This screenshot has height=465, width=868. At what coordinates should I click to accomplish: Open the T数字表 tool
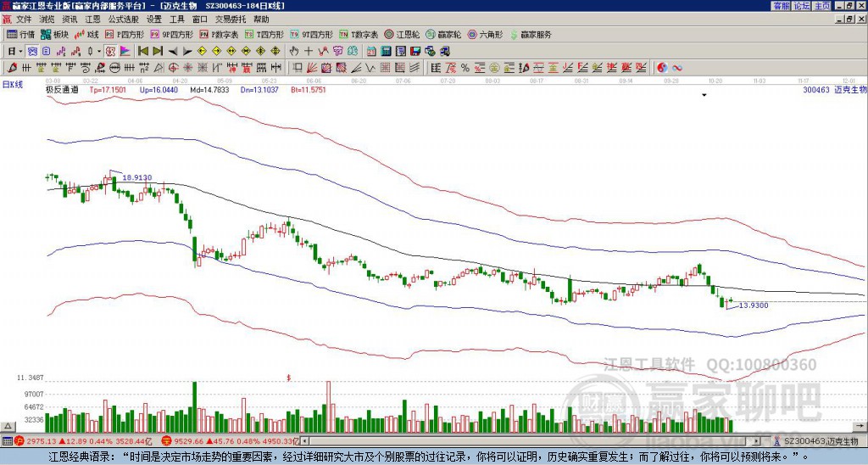[359, 34]
